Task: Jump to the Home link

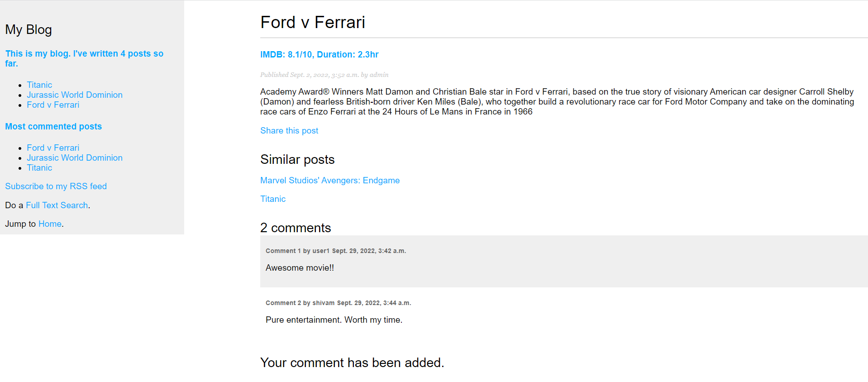Action: [x=50, y=224]
